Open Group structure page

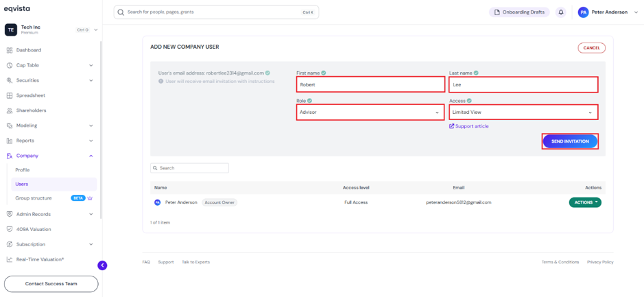34,198
